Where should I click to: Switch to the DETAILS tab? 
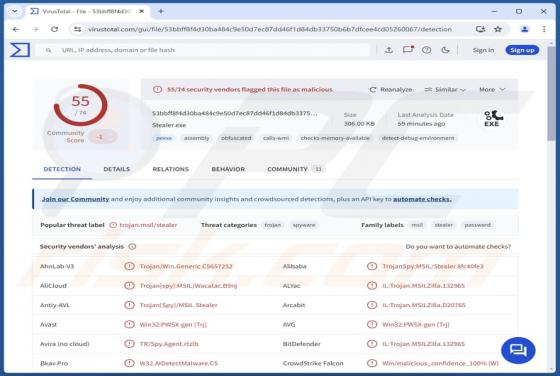pos(117,169)
